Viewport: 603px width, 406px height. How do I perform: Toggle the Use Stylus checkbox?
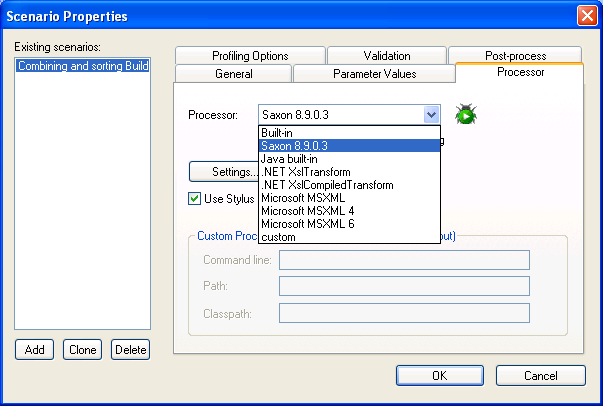(195, 198)
